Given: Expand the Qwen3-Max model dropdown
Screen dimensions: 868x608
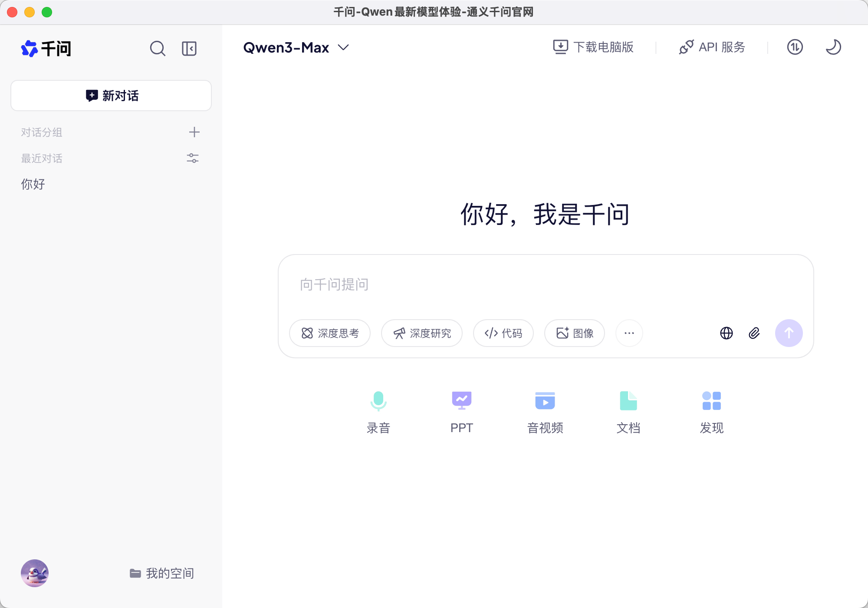Looking at the screenshot, I should click(296, 47).
